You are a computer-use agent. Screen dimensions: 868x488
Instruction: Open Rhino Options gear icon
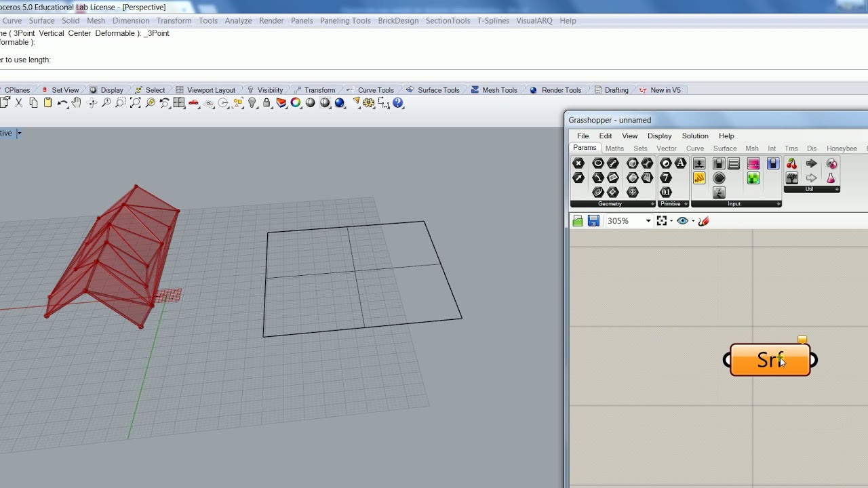click(369, 103)
